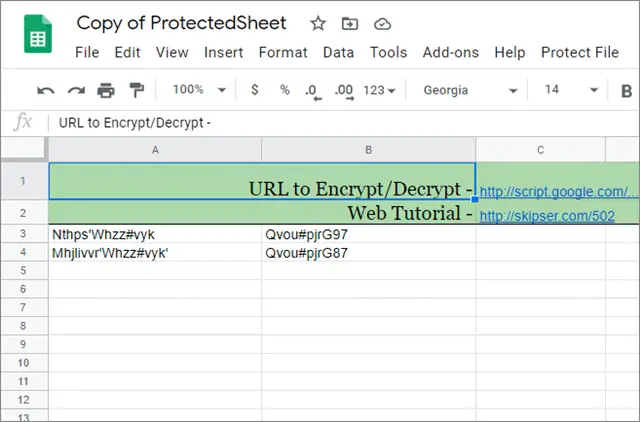Toggle Bold formatting

626,91
